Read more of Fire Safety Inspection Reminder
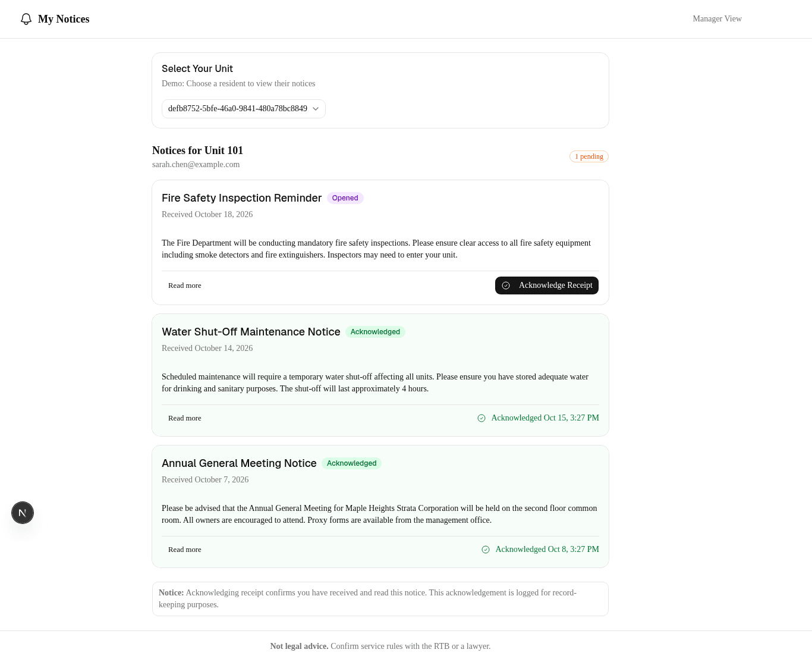Viewport: 812px width, 662px height. click(x=185, y=285)
